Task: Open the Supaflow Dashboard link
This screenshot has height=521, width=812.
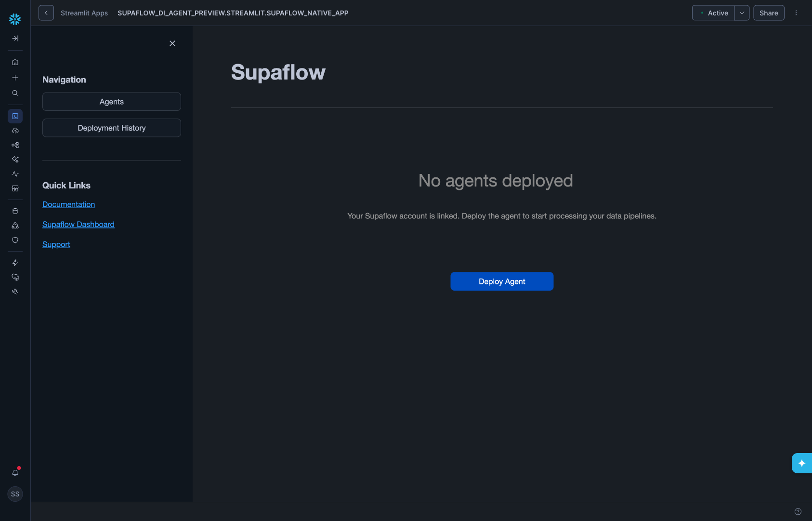Action: pyautogui.click(x=78, y=224)
